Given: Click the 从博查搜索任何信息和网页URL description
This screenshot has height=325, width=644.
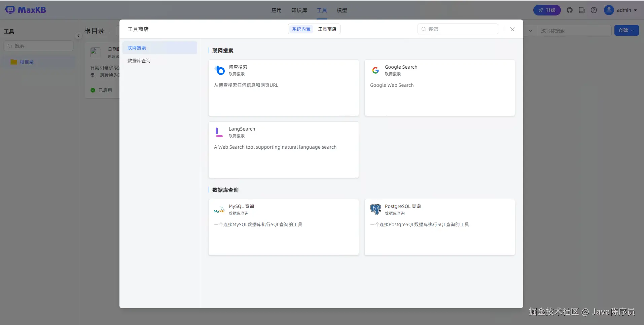Looking at the screenshot, I should tap(246, 85).
